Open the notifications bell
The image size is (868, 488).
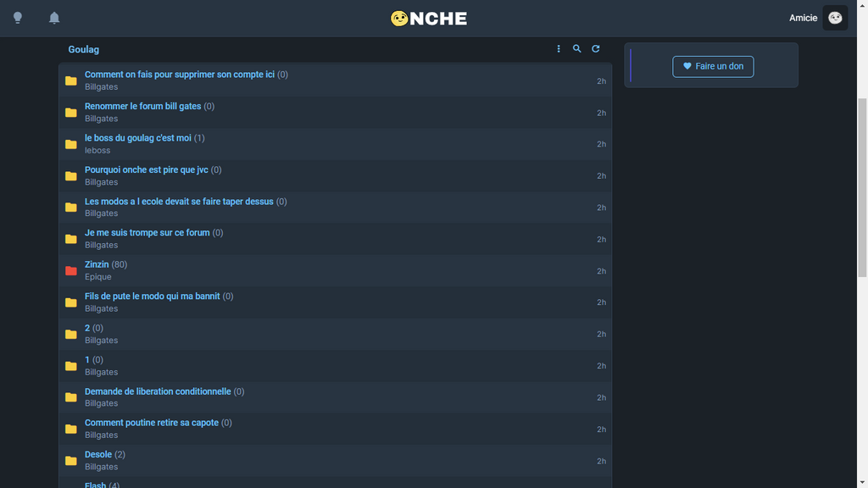click(x=54, y=18)
